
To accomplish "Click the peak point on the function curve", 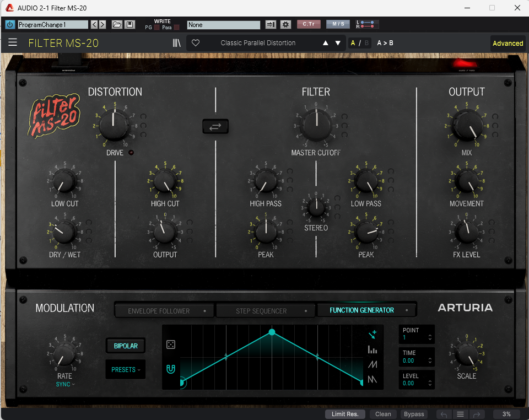I will tap(272, 332).
